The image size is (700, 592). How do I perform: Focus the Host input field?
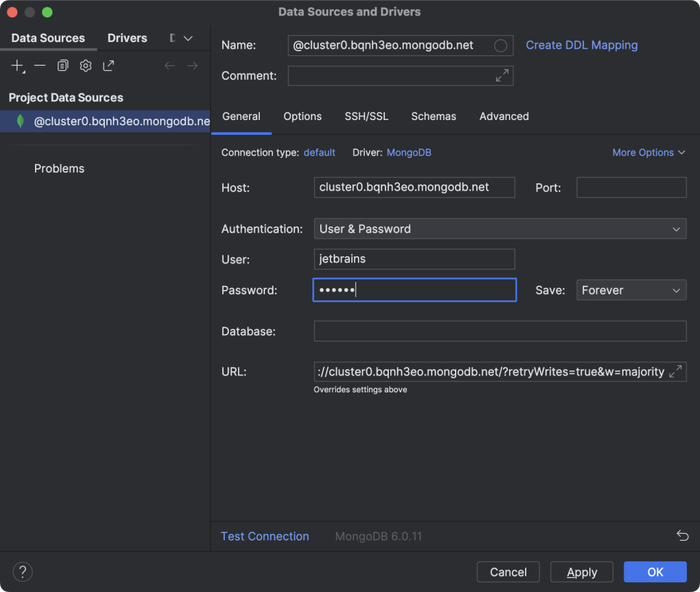pyautogui.click(x=414, y=187)
